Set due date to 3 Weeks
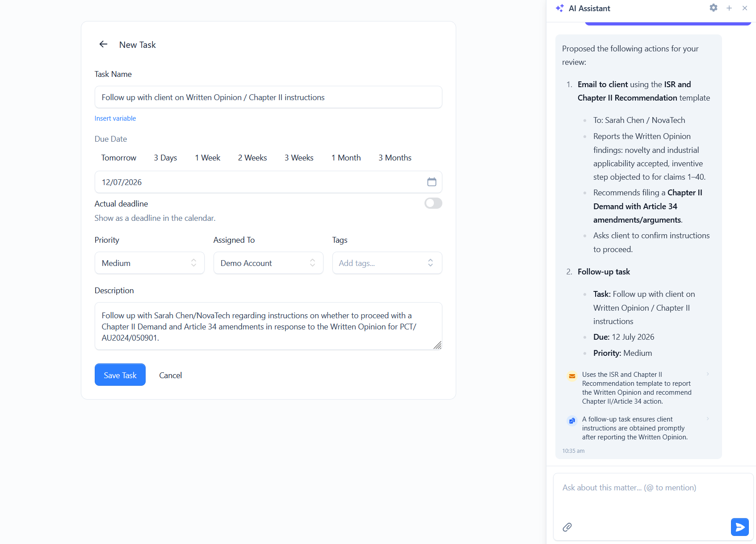Viewport: 756px width, 544px height. point(299,158)
